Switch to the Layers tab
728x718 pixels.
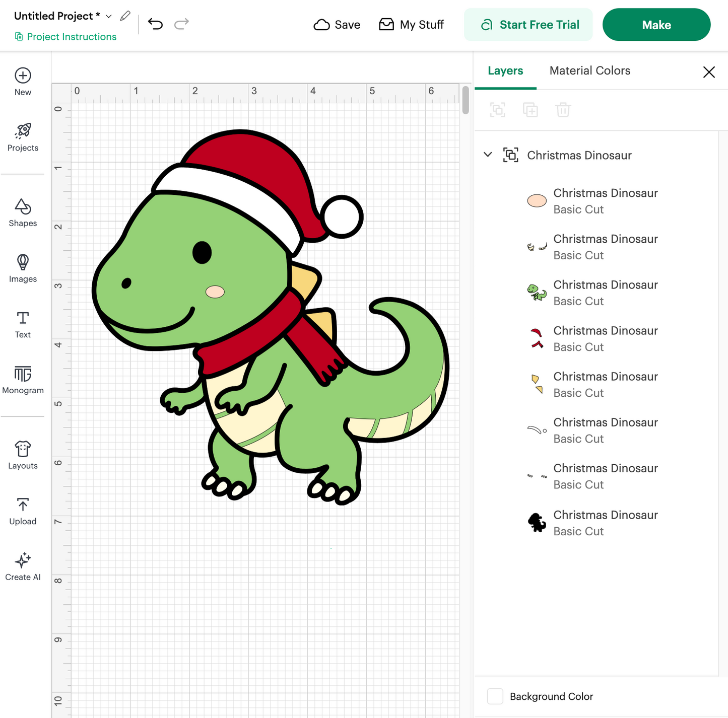point(505,70)
